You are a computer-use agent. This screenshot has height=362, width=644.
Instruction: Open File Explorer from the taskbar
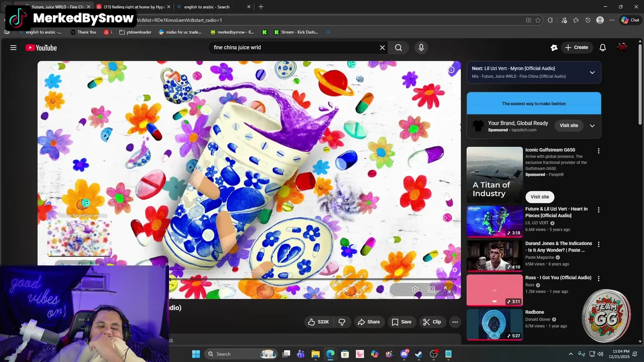click(x=315, y=354)
